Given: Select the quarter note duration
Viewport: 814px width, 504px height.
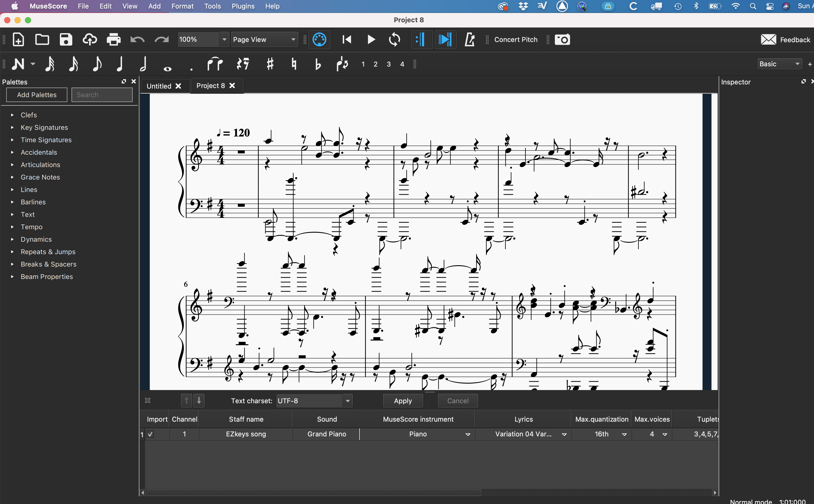Looking at the screenshot, I should [120, 64].
